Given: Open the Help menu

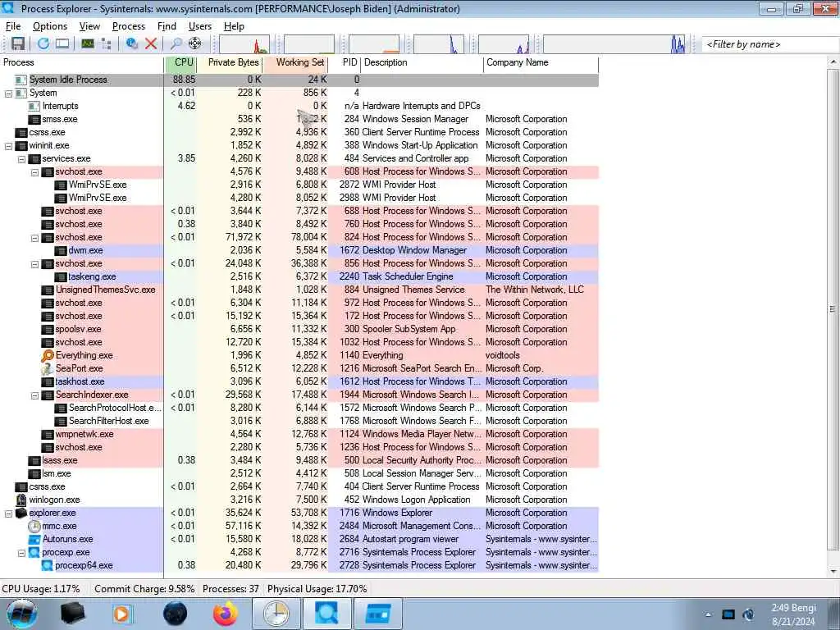Looking at the screenshot, I should [234, 26].
